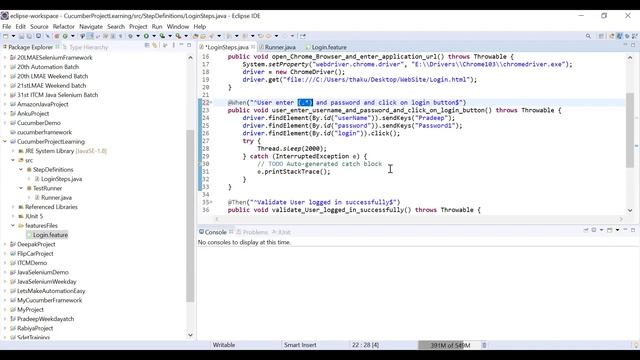640x360 pixels.
Task: Open the Navigate menu
Action: click(x=91, y=27)
